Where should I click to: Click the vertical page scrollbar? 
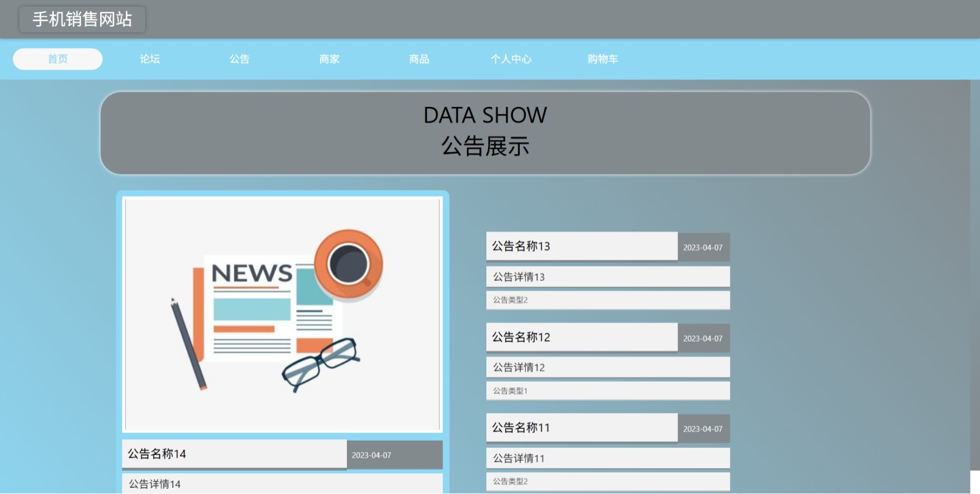pos(975,275)
